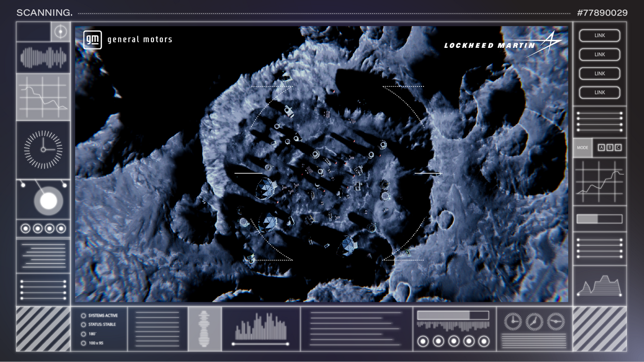Click the General Motors logo

click(93, 39)
